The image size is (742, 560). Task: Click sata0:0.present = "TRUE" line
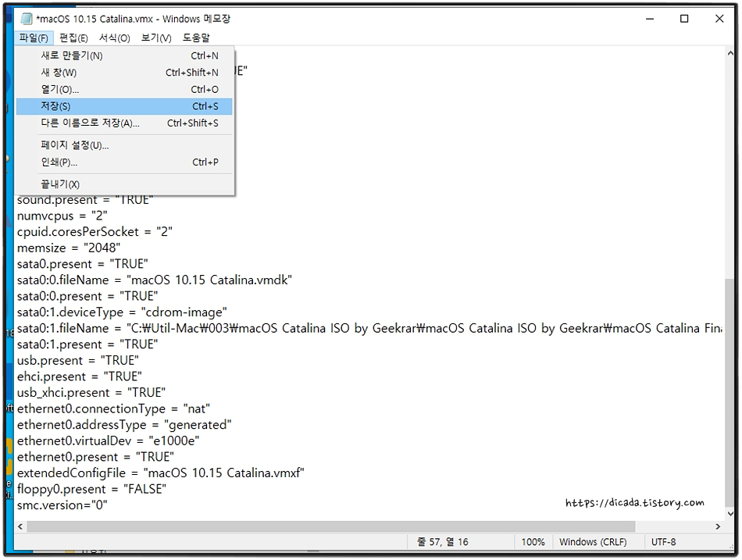click(x=87, y=296)
